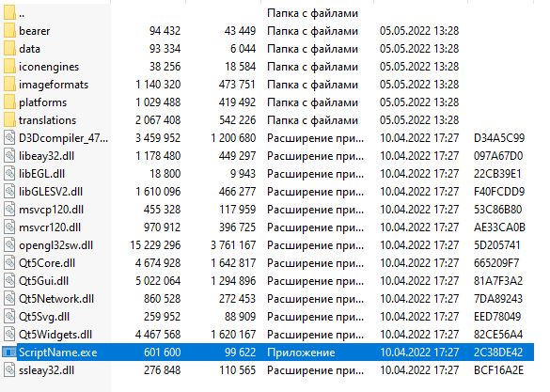The height and width of the screenshot is (392, 550).
Task: Select the imageformats folder name
Action: [x=54, y=85]
